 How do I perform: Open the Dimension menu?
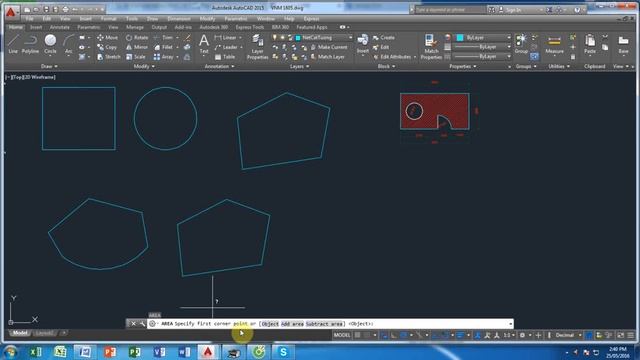click(x=179, y=19)
